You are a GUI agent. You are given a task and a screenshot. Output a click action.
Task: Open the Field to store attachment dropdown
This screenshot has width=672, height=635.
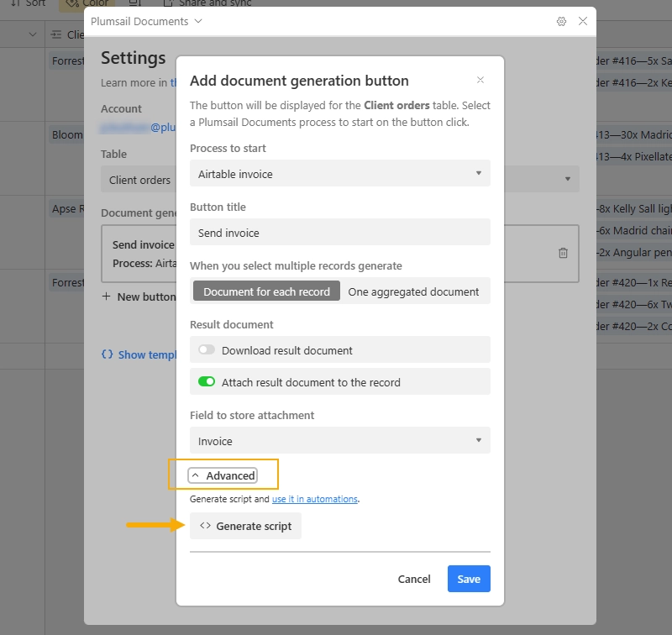(340, 440)
